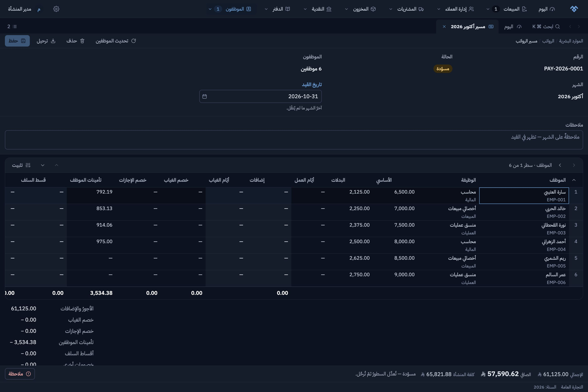588x392 pixels.
Task: Open settings gear icon
Action: [x=56, y=9]
